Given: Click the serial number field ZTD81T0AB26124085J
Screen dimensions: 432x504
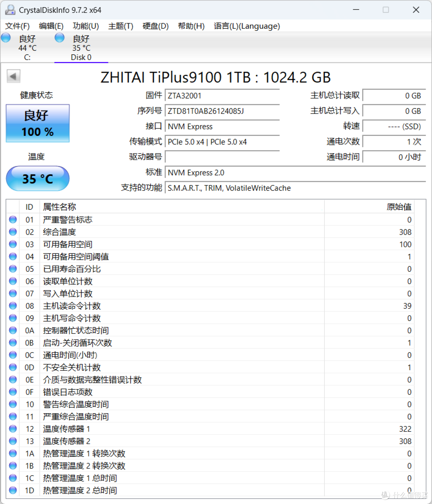Looking at the screenshot, I should coord(222,111).
